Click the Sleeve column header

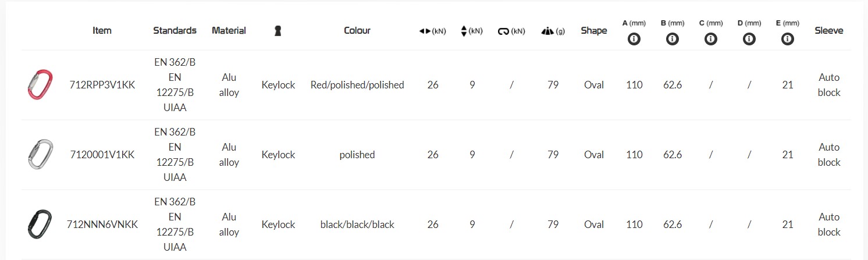click(x=829, y=30)
